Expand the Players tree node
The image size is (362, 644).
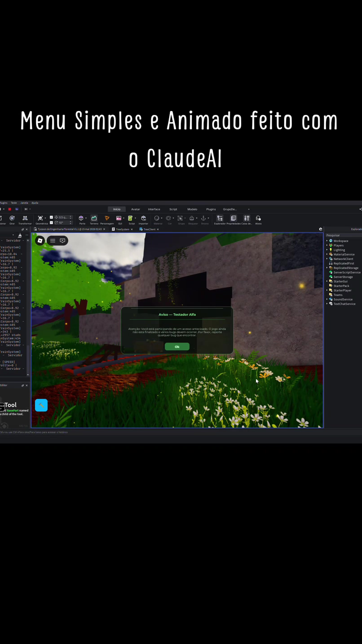click(x=327, y=245)
